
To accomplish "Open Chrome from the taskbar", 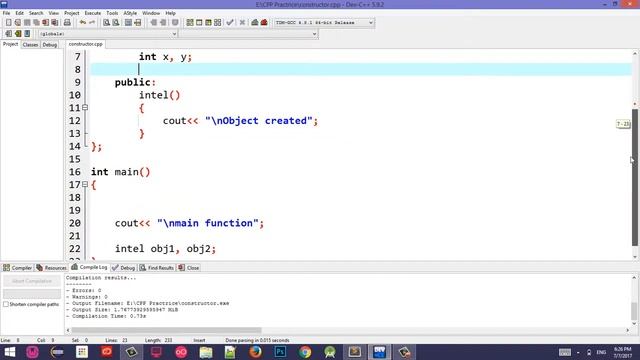I will (305, 351).
